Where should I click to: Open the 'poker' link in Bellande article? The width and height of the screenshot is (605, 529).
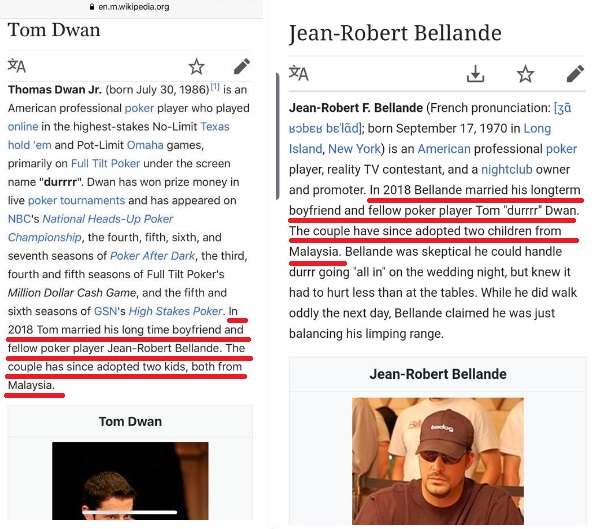pyautogui.click(x=561, y=149)
